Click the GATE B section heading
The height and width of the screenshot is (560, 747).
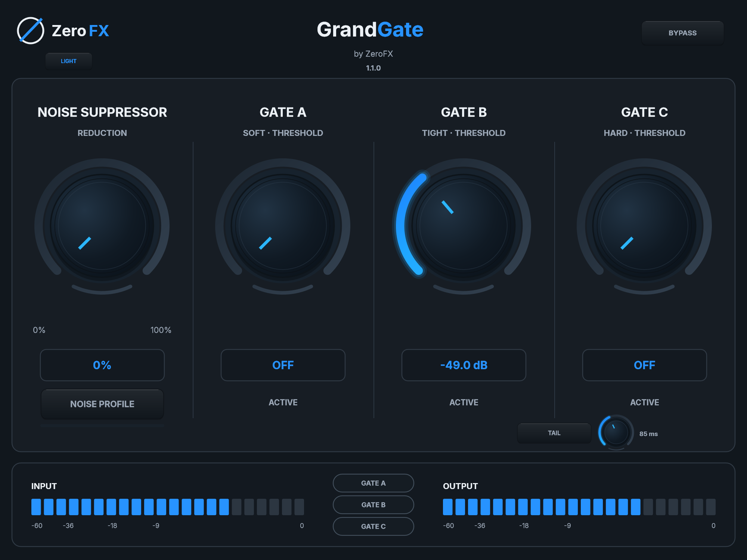[x=464, y=112]
